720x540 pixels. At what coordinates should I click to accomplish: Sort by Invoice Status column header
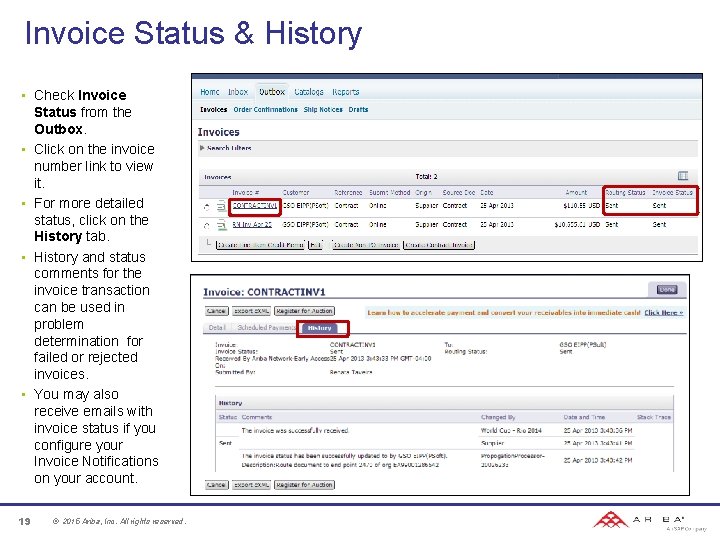click(672, 192)
